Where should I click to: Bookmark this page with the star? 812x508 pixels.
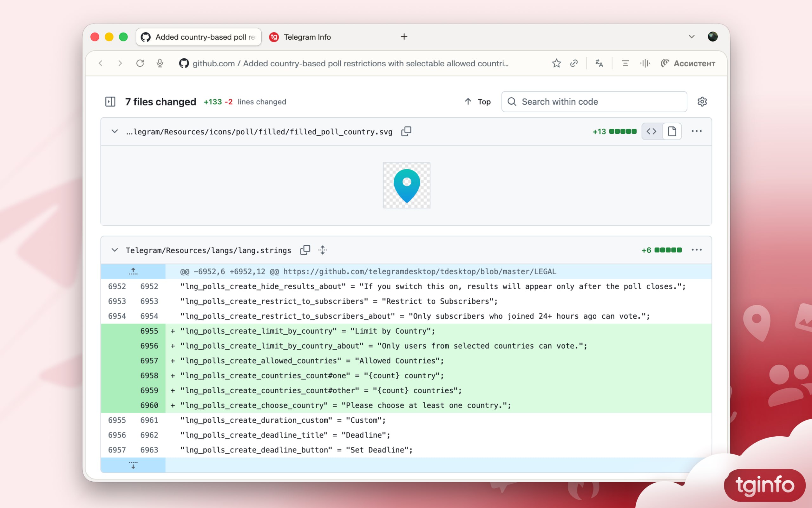coord(556,63)
